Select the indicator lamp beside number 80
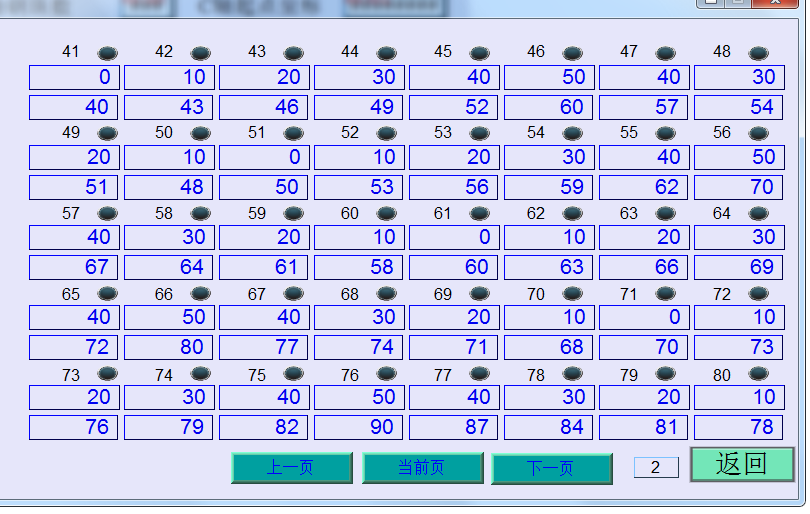 pyautogui.click(x=759, y=373)
